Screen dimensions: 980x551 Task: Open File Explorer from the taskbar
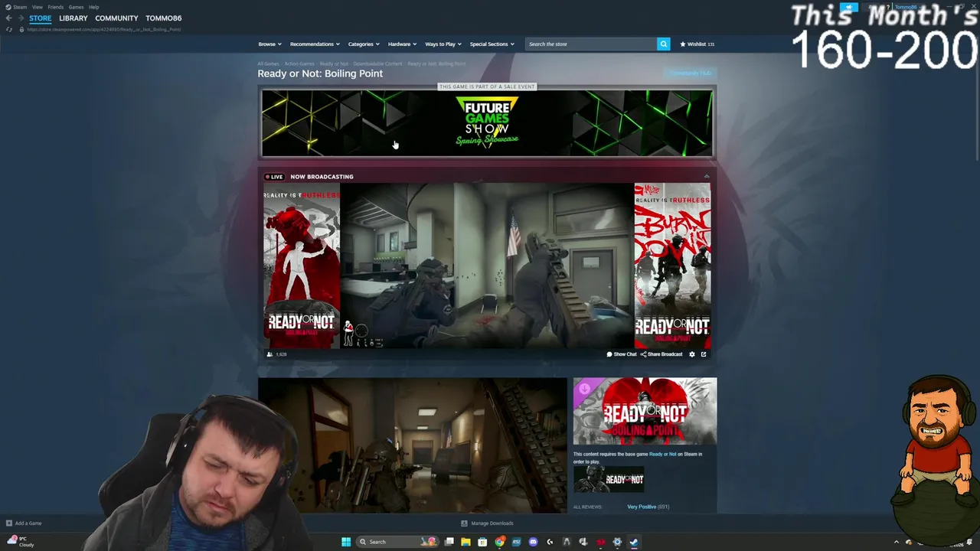coord(465,542)
